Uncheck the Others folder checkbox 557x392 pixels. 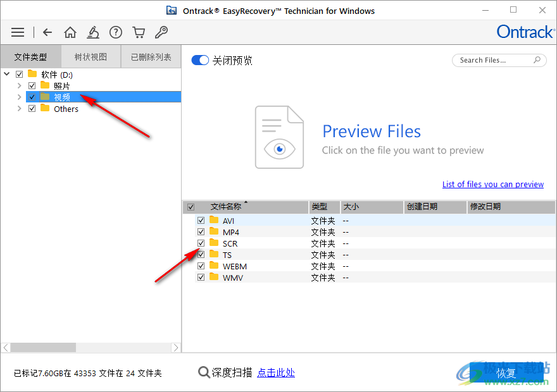click(32, 108)
